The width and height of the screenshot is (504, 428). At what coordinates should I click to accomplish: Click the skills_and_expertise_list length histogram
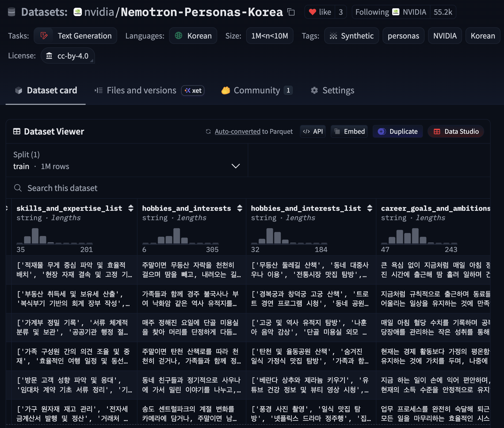pos(55,236)
